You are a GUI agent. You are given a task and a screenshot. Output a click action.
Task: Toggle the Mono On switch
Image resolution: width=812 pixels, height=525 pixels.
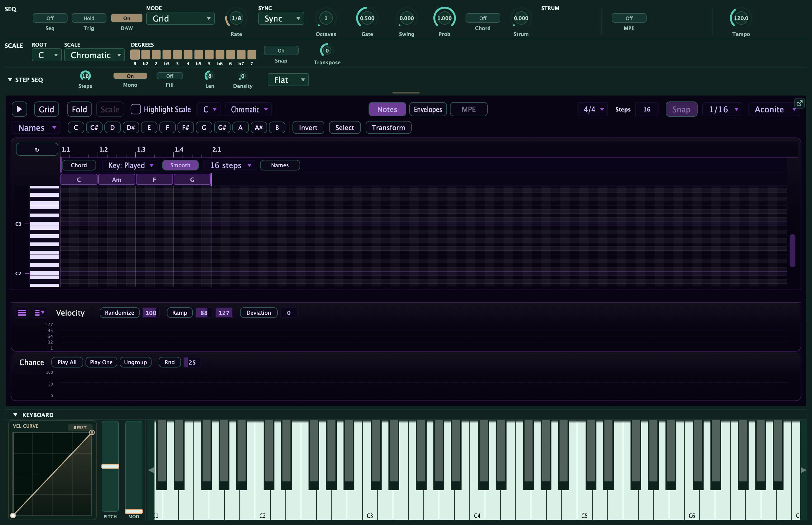click(x=130, y=76)
